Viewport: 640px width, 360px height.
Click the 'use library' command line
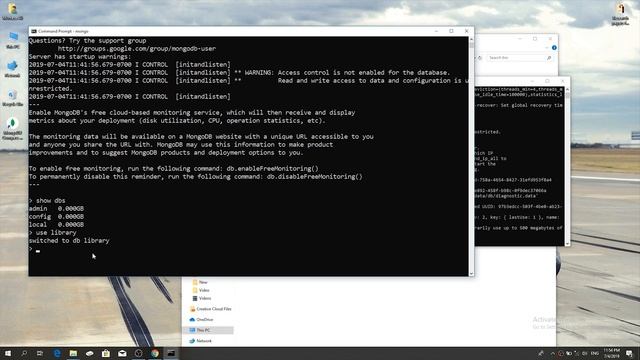pyautogui.click(x=53, y=233)
